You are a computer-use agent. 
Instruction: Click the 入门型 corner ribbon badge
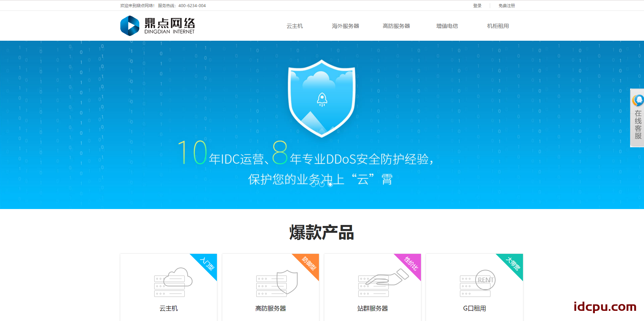(x=207, y=263)
